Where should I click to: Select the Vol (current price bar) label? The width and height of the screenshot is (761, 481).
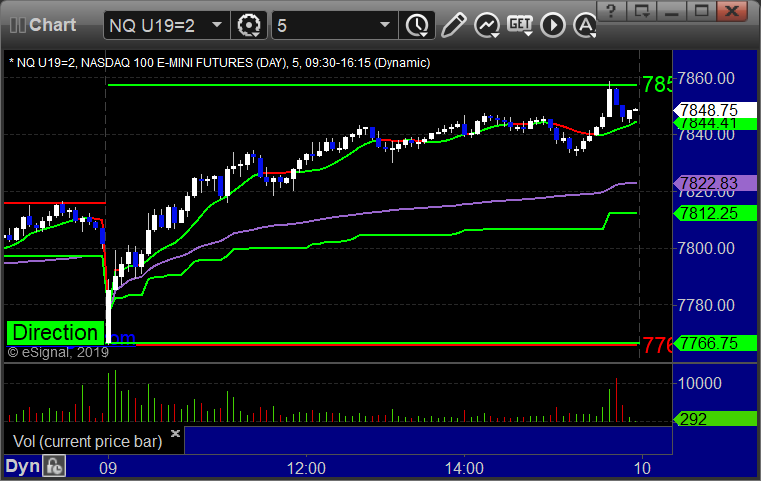click(87, 441)
